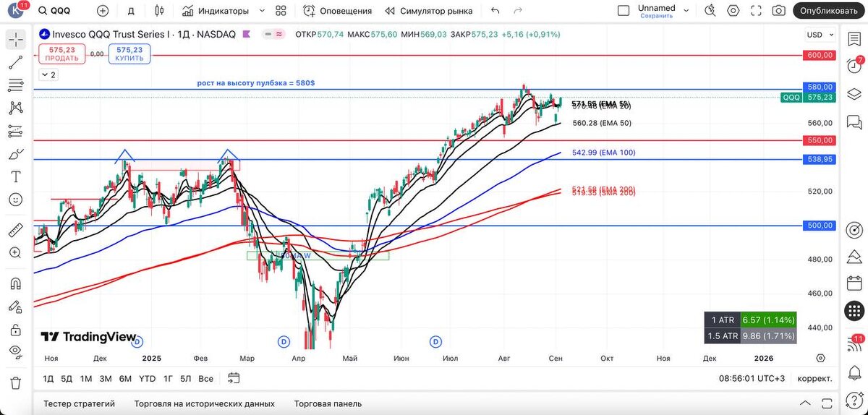Open the Индикаторы indicators menu
The height and width of the screenshot is (415, 868).
pos(216,11)
